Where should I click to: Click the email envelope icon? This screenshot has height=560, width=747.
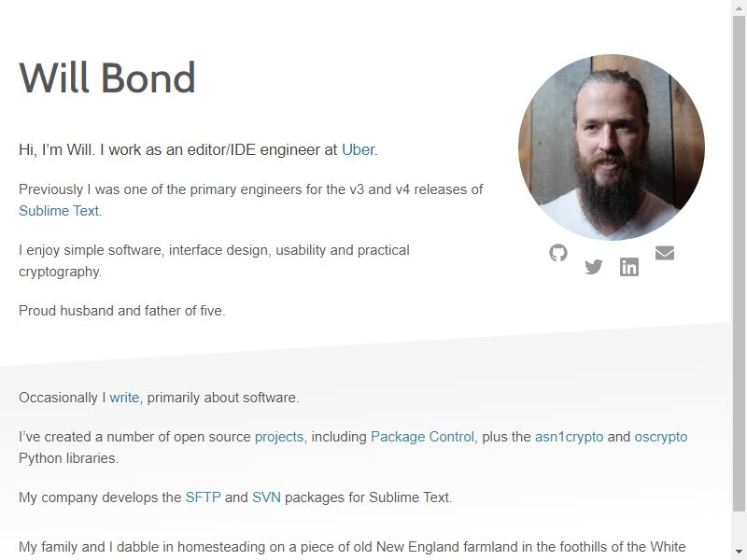point(665,253)
